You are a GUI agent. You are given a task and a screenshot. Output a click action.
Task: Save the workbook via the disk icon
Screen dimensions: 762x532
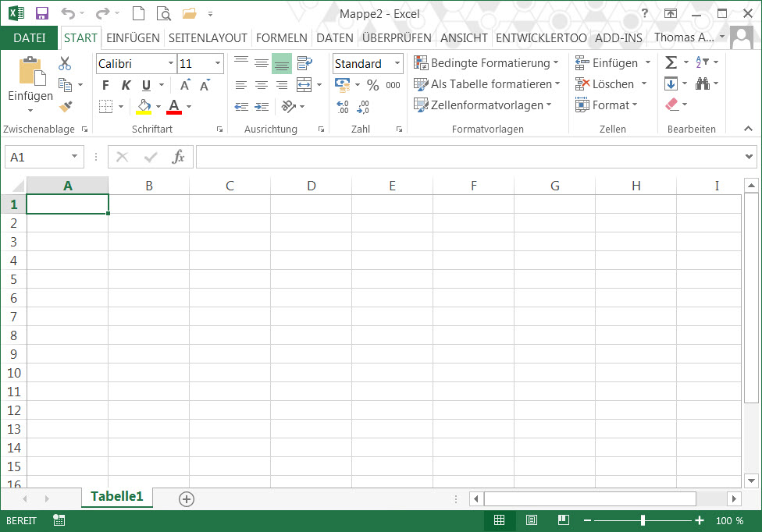click(42, 13)
